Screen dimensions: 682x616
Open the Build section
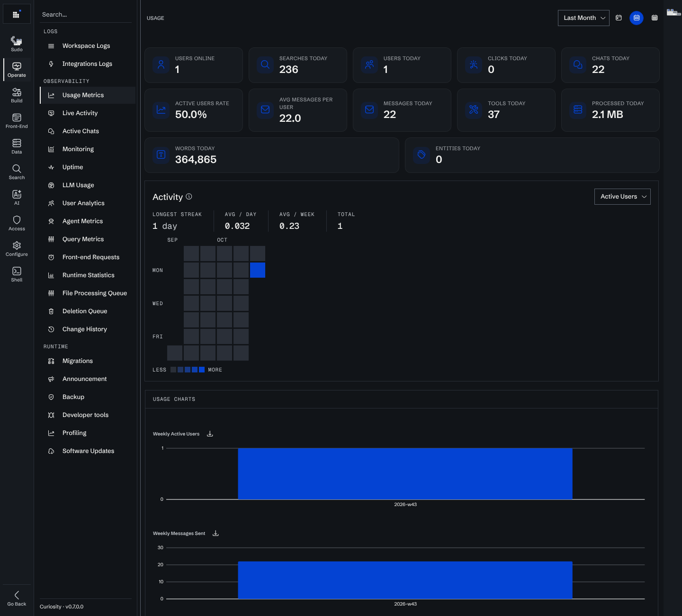[17, 95]
